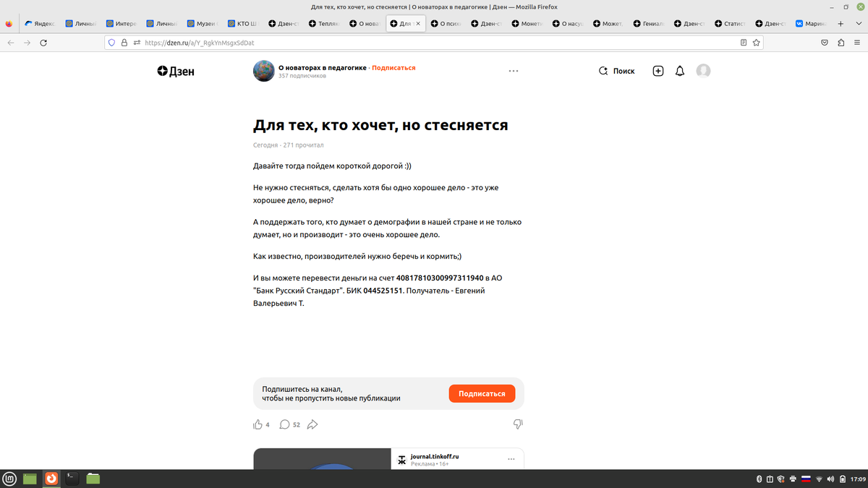This screenshot has width=868, height=488.
Task: Dislike the article with thumbs-down icon
Action: 518,424
